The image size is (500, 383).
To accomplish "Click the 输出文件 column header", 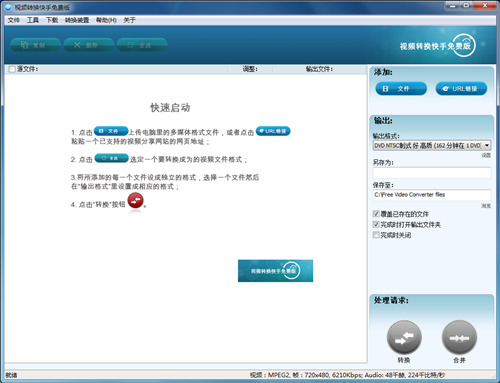I will [x=319, y=69].
